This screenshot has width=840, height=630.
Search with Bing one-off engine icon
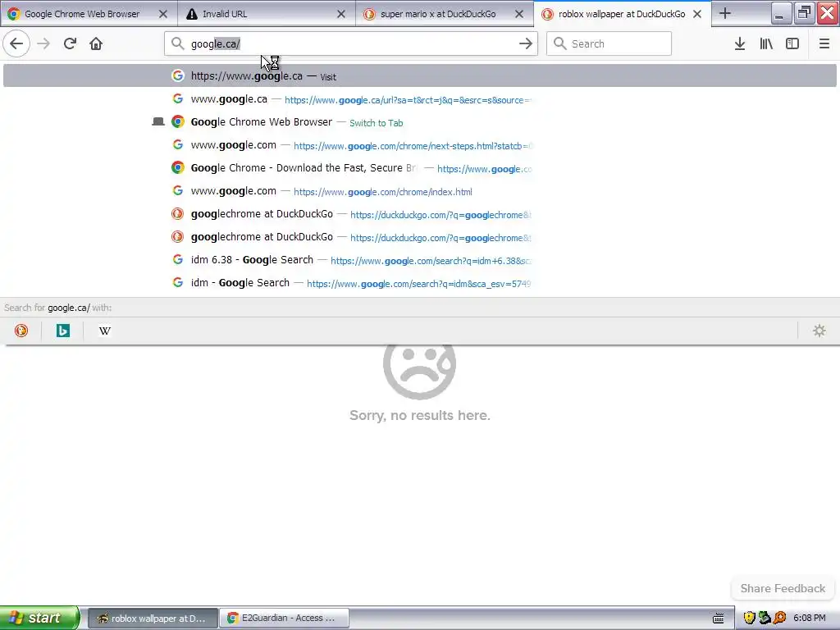[62, 331]
